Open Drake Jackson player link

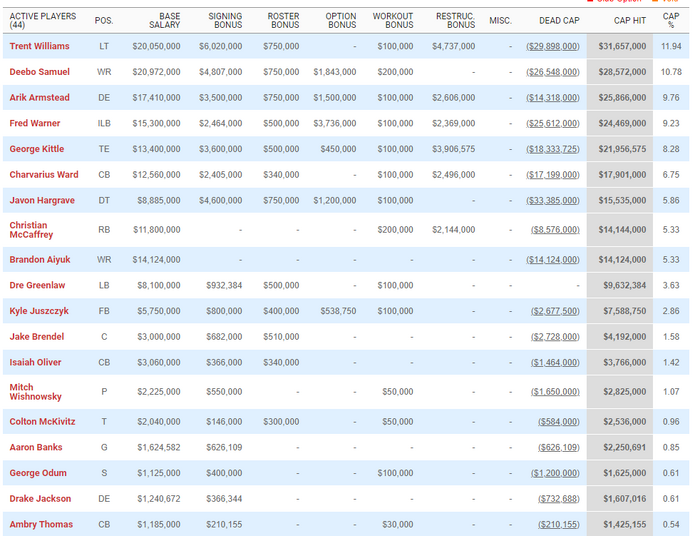coord(40,499)
